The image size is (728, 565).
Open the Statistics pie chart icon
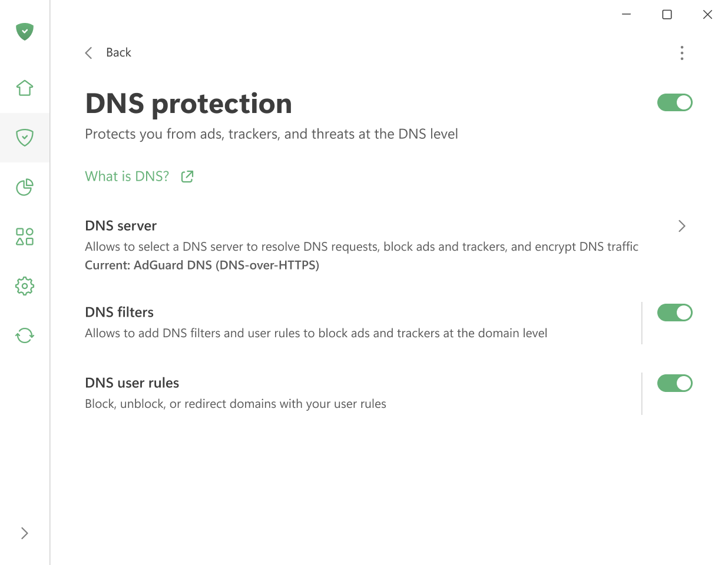[25, 187]
